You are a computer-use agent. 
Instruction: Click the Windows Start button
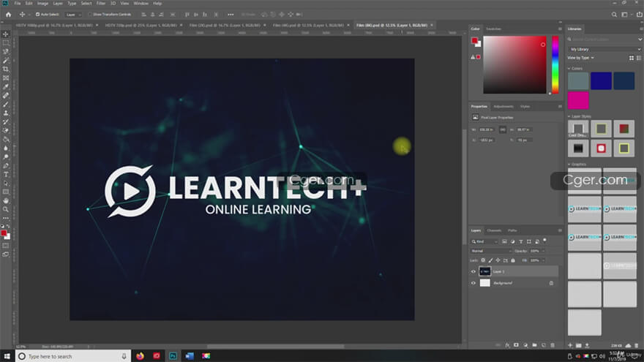click(7, 356)
